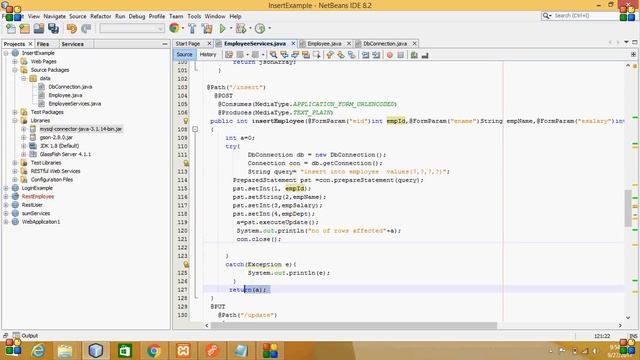640x360 pixels.
Task: Click the Find Next Occurrence icon
Action: tap(295, 55)
